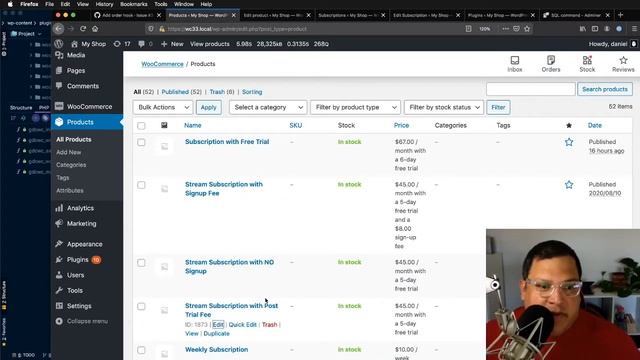Open the Media menu in sidebar
This screenshot has height=360, width=640.
pos(76,55)
